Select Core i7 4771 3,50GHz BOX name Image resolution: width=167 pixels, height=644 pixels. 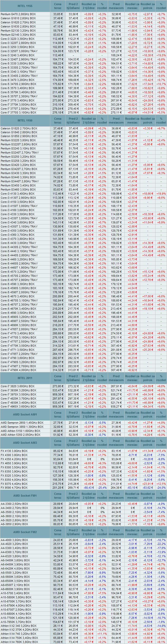pos(17,350)
